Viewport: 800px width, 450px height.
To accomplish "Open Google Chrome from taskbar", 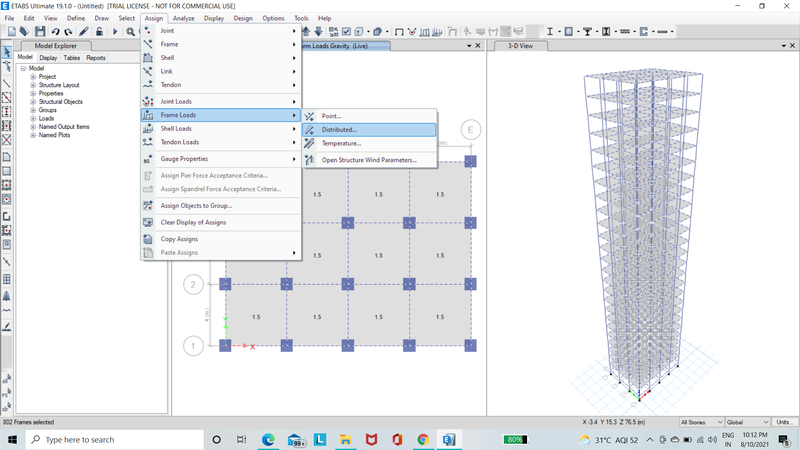I will 422,439.
